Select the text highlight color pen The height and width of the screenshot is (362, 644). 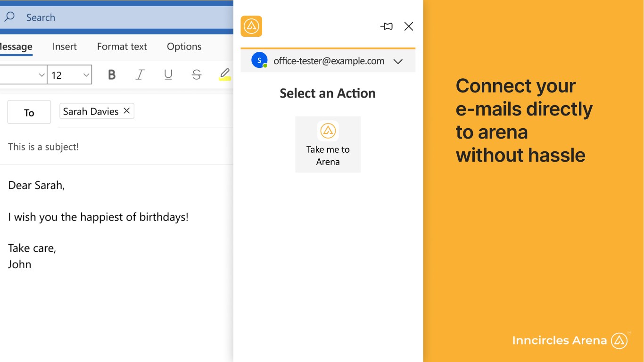tap(225, 74)
